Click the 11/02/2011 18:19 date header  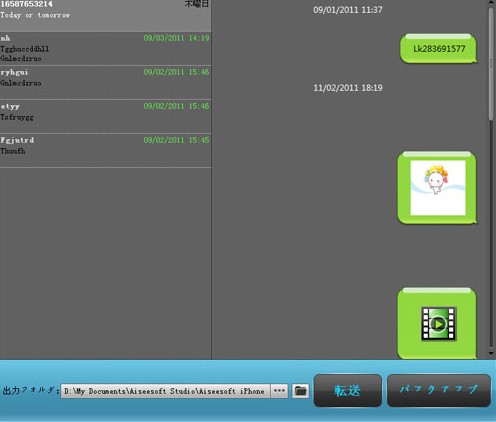(348, 88)
